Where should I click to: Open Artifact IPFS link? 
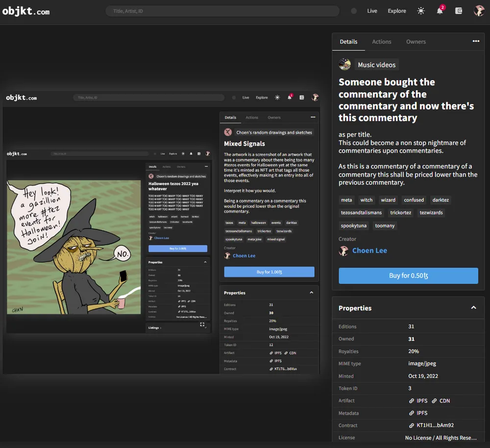click(x=418, y=401)
